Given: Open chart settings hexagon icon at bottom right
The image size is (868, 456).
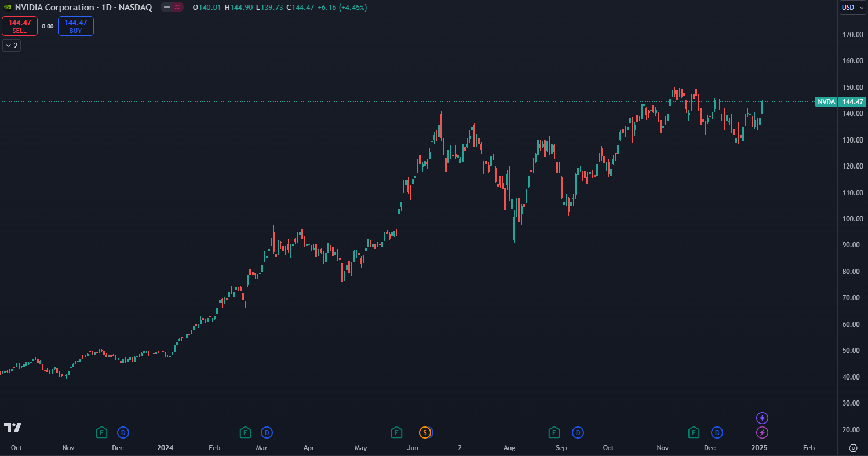Looking at the screenshot, I should [853, 448].
